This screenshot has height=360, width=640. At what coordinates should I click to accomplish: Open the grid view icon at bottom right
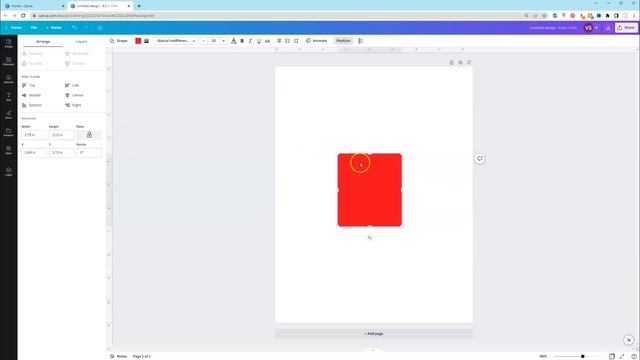(612, 356)
